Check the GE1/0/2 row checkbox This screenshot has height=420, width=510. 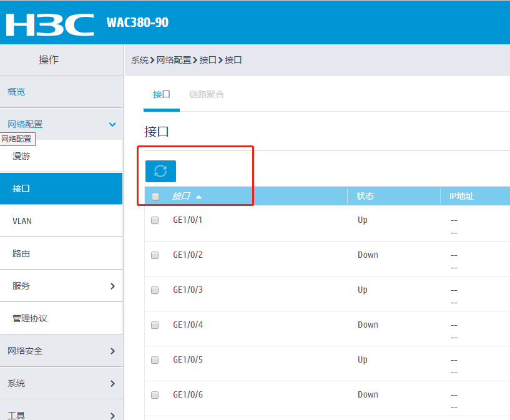155,255
